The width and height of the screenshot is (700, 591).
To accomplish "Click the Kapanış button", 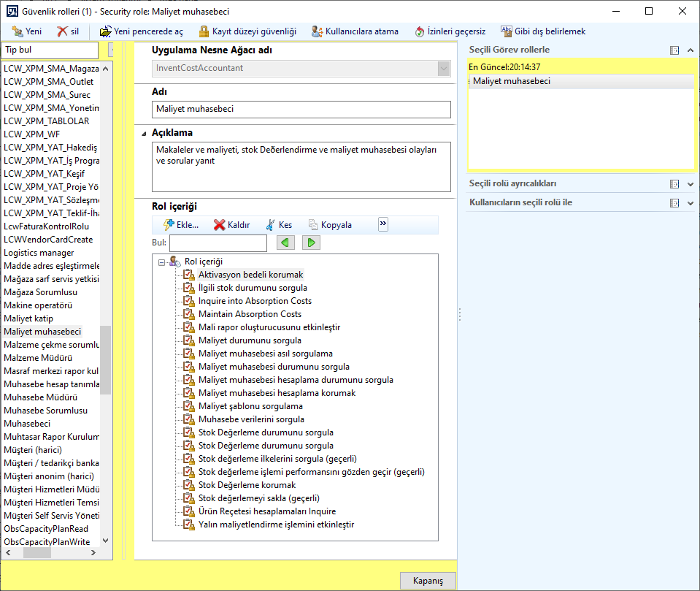I will [x=428, y=580].
